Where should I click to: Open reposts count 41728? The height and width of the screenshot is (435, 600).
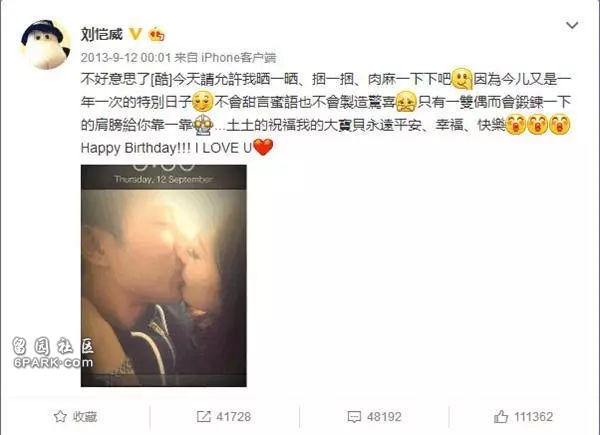click(x=233, y=416)
